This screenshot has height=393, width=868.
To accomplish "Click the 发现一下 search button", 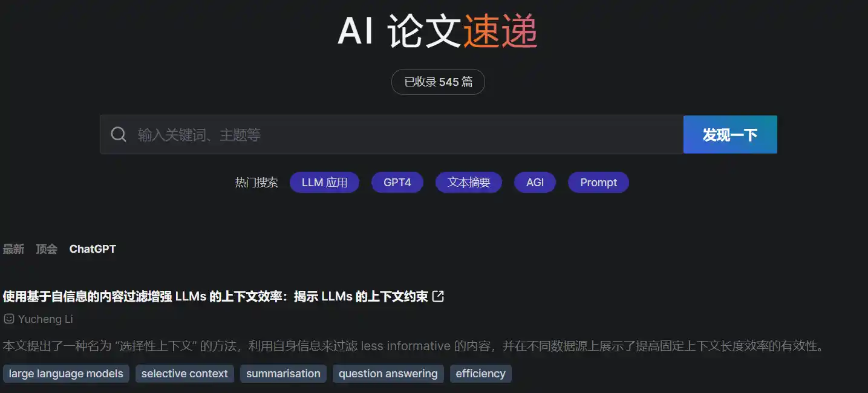I will 730,134.
